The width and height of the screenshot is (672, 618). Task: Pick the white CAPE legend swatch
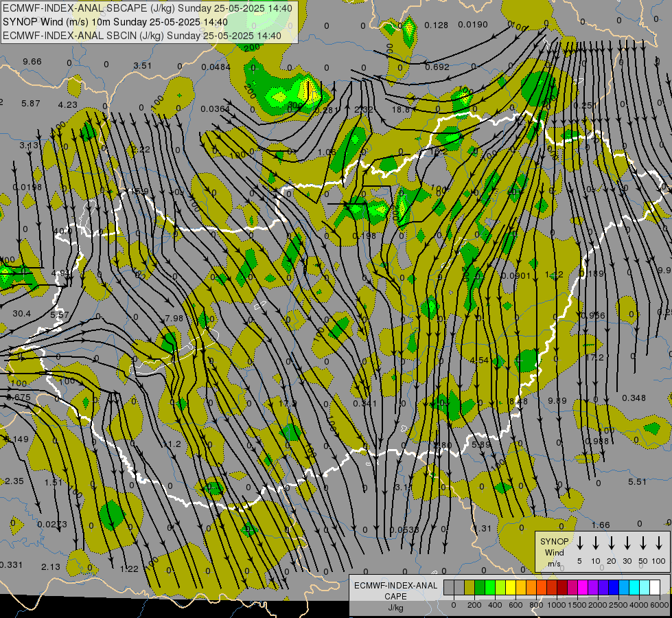click(654, 587)
